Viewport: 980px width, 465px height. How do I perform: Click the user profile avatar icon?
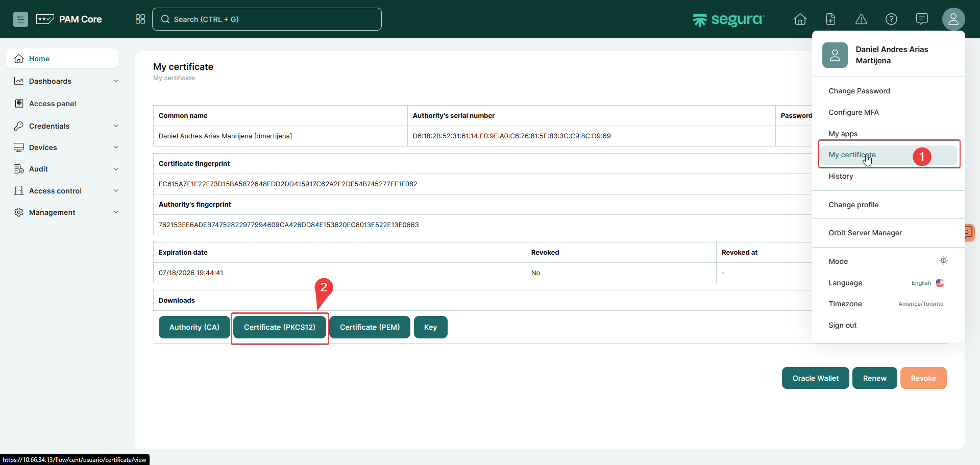tap(953, 19)
